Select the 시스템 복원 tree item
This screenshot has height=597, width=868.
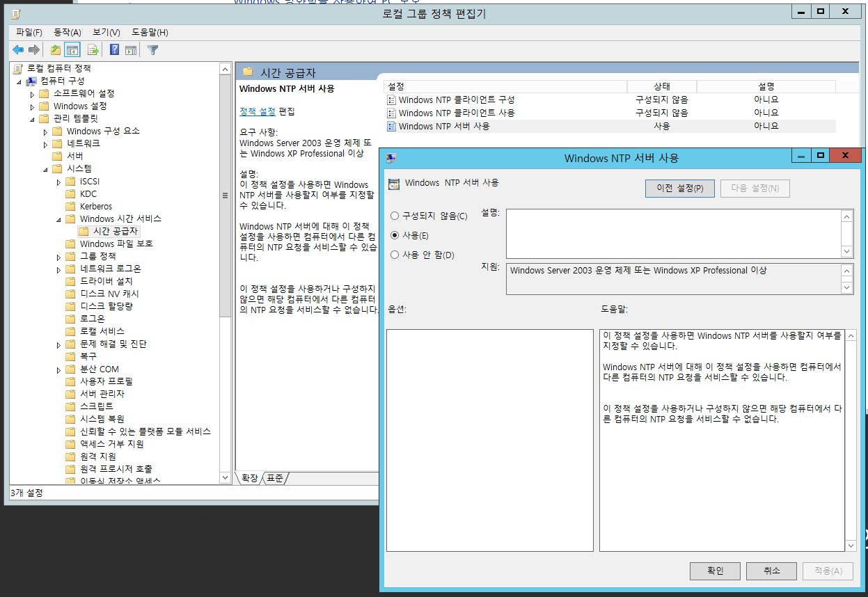[102, 419]
